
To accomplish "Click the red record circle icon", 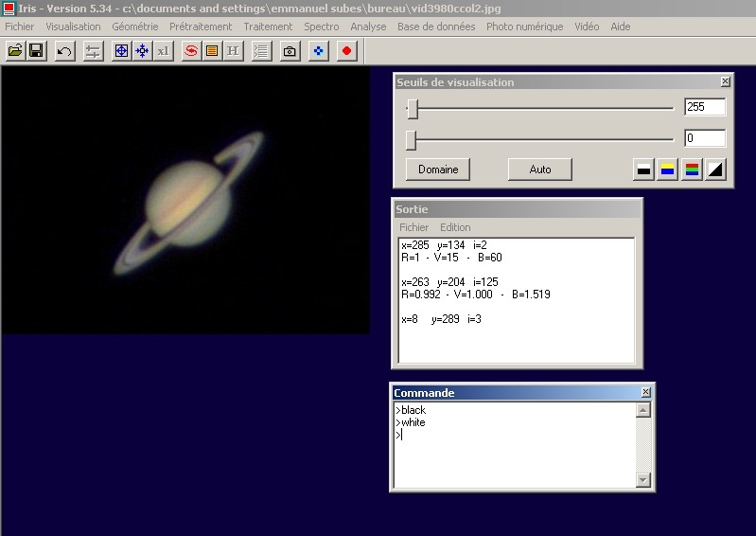I will click(x=346, y=50).
